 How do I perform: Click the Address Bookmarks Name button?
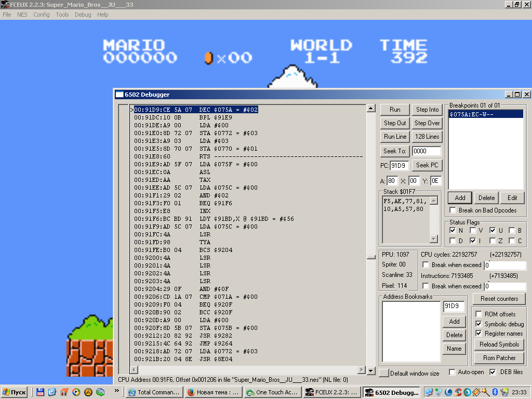454,349
